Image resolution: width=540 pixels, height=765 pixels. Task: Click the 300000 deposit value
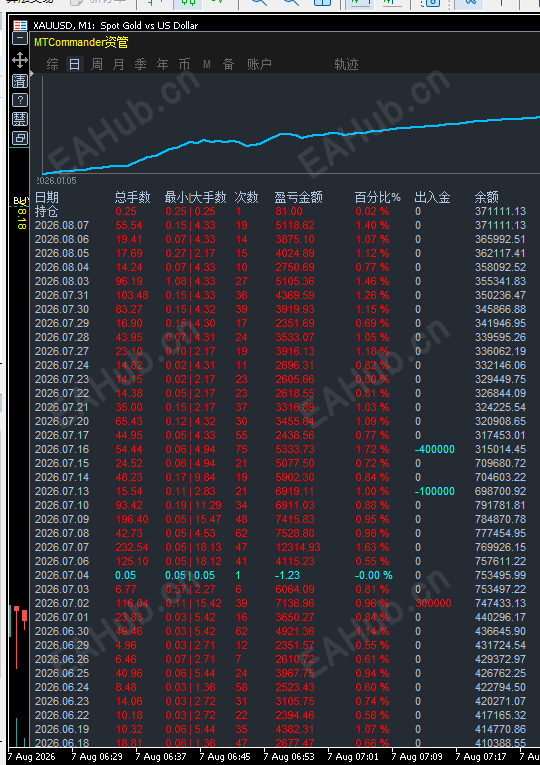point(433,603)
